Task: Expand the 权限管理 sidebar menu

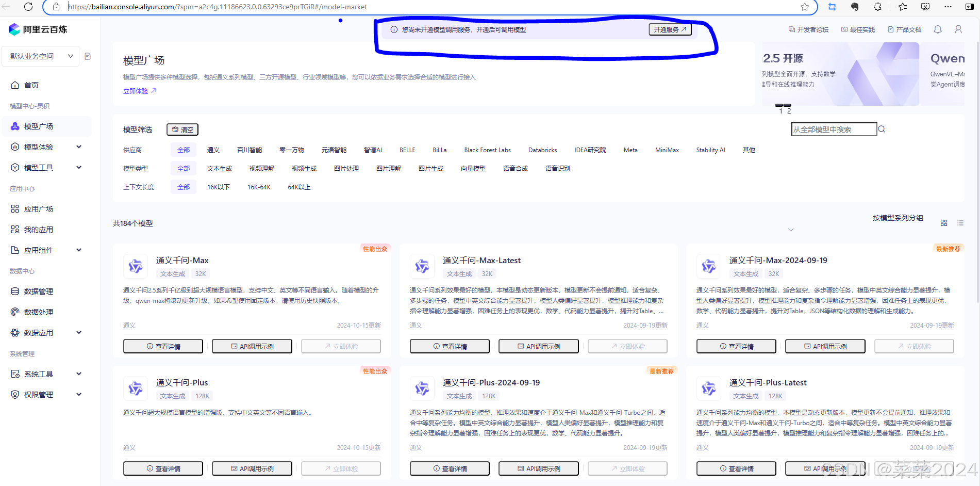Action: coord(46,395)
